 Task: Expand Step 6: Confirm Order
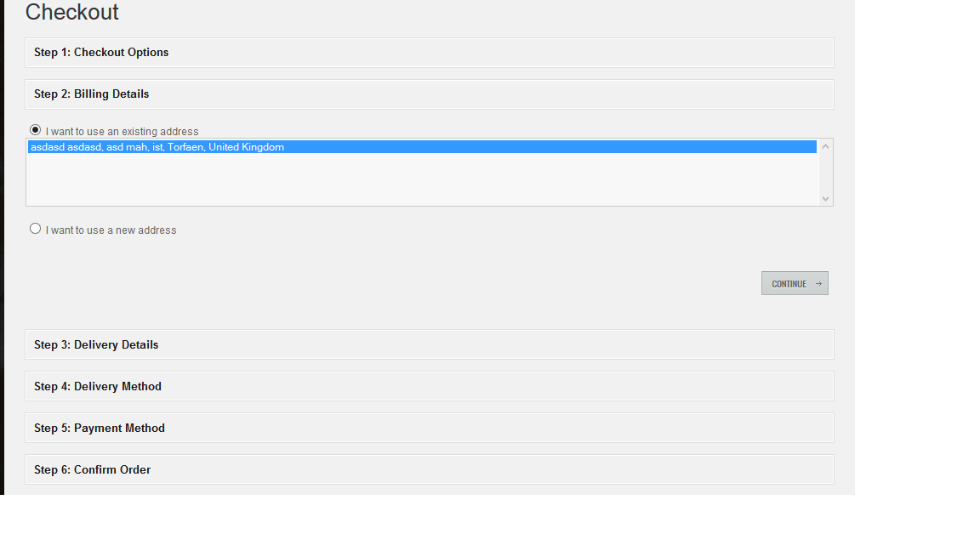[x=93, y=470]
